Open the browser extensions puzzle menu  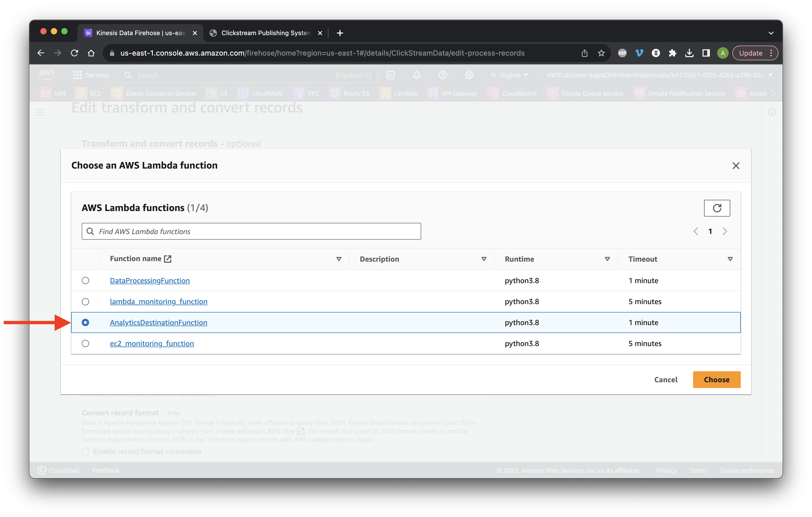tap(672, 53)
